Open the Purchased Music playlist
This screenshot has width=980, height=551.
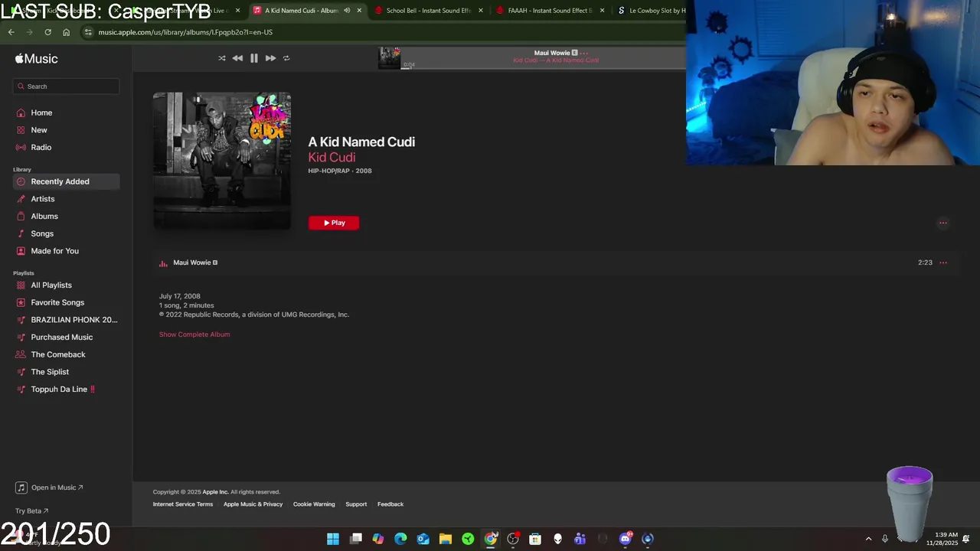tap(61, 337)
